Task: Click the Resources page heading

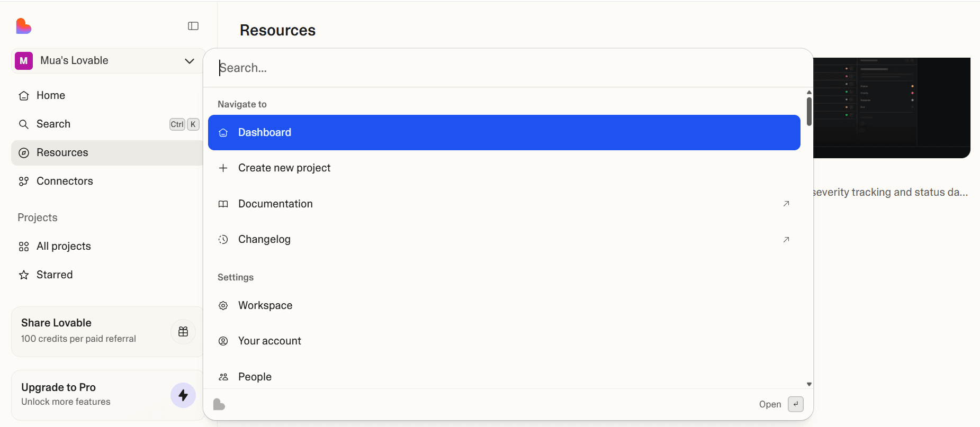Action: (277, 30)
